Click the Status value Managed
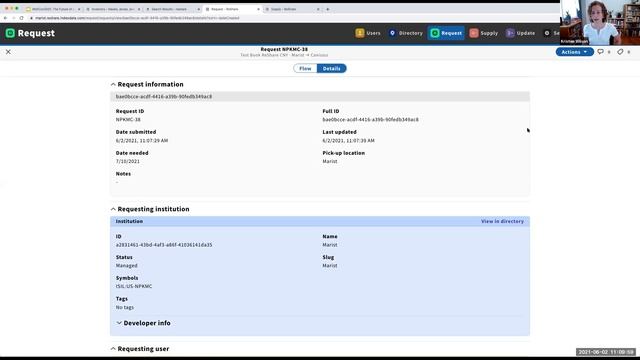This screenshot has width=640, height=360. coord(127,266)
